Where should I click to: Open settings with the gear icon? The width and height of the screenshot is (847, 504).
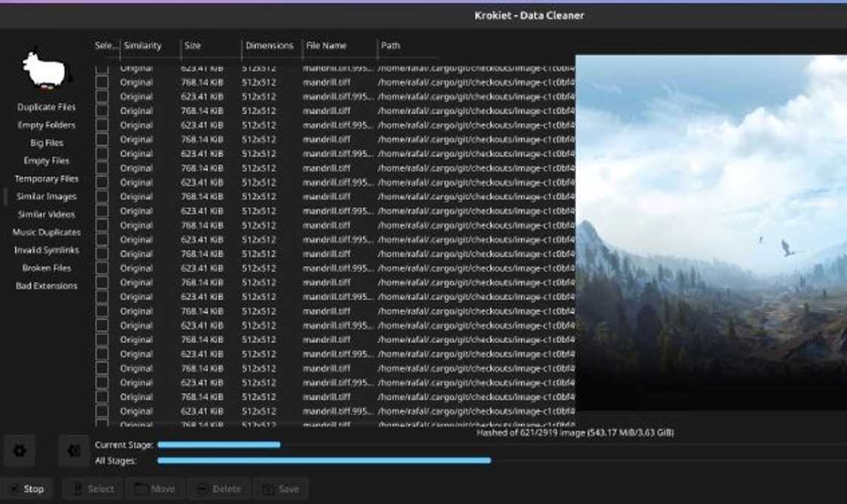pos(20,451)
